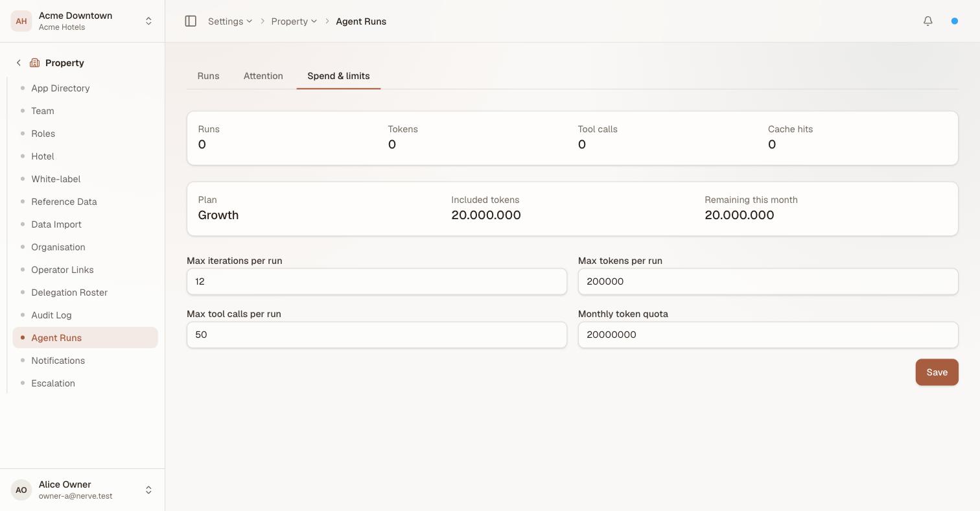Expand the Acme Downtown property switcher
980x511 pixels.
coord(148,21)
